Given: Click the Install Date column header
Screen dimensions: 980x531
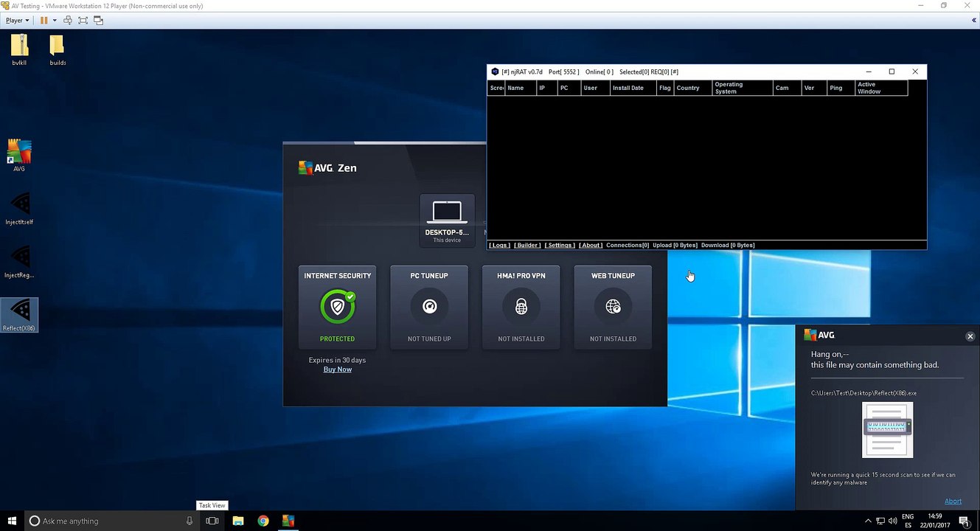Looking at the screenshot, I should click(x=633, y=88).
